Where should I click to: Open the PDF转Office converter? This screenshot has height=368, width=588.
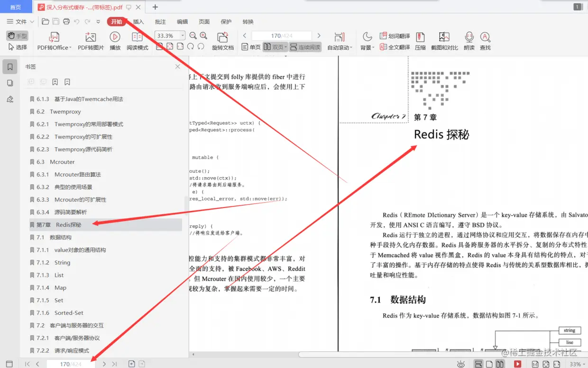pyautogui.click(x=54, y=41)
